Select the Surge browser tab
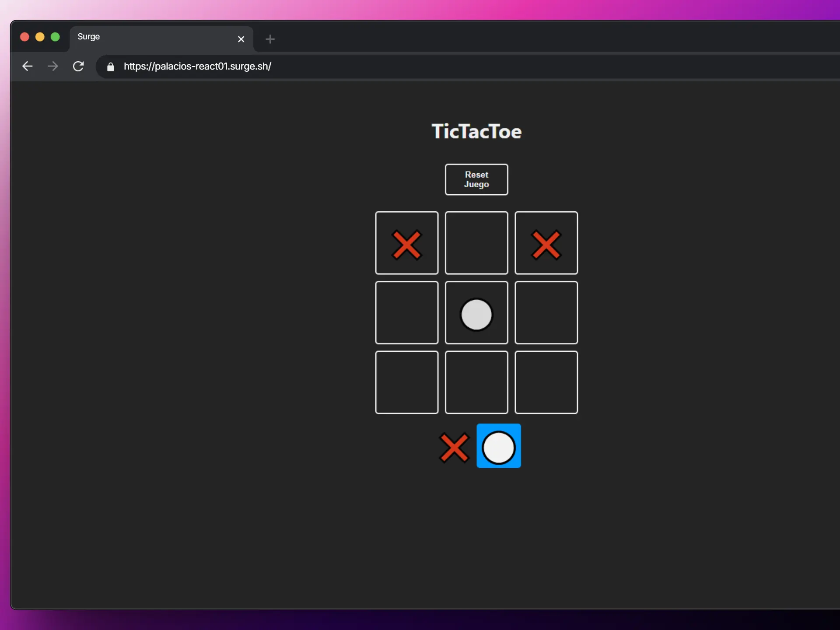The image size is (840, 630). coord(149,37)
